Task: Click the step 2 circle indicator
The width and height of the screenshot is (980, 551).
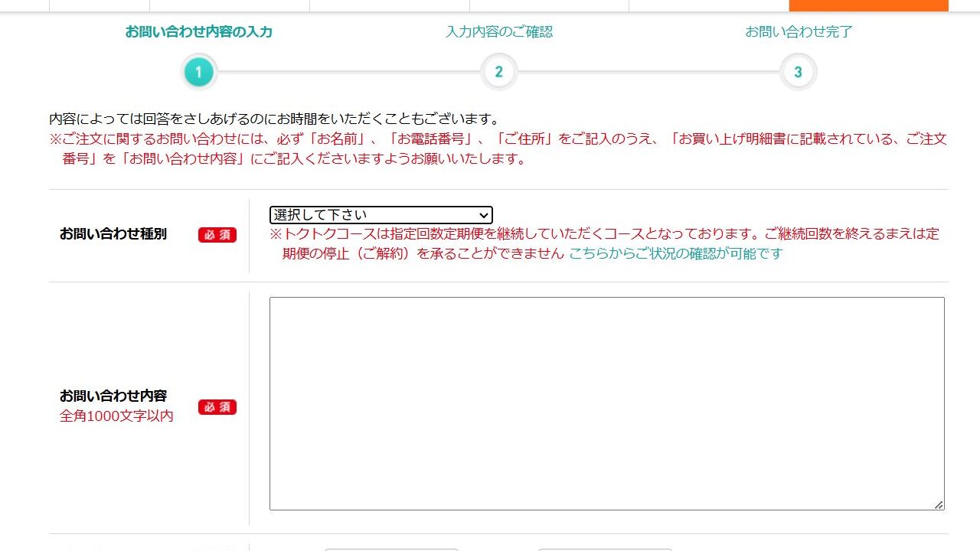Action: 498,72
